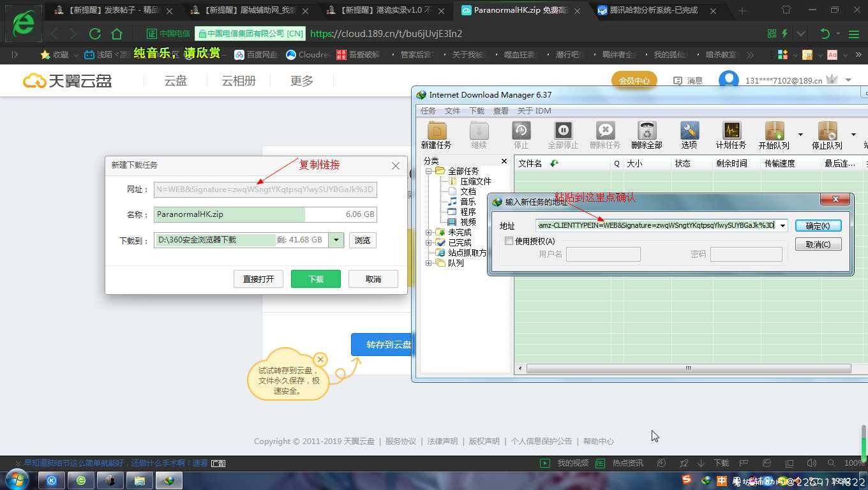This screenshot has width=868, height=490.
Task: Click 浏览 browse button
Action: point(363,240)
